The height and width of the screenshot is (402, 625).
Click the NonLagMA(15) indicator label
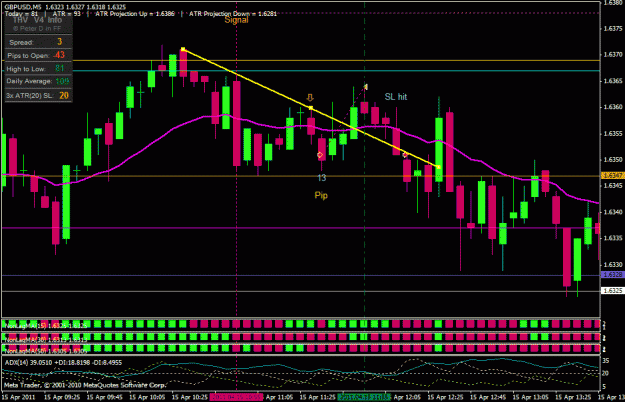46,326
